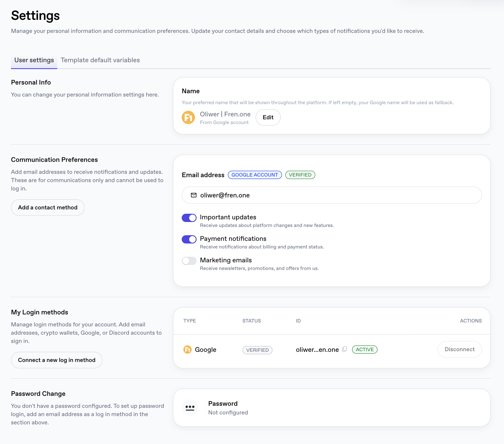This screenshot has width=504, height=444.
Task: Disconnect the Google login method
Action: click(459, 349)
